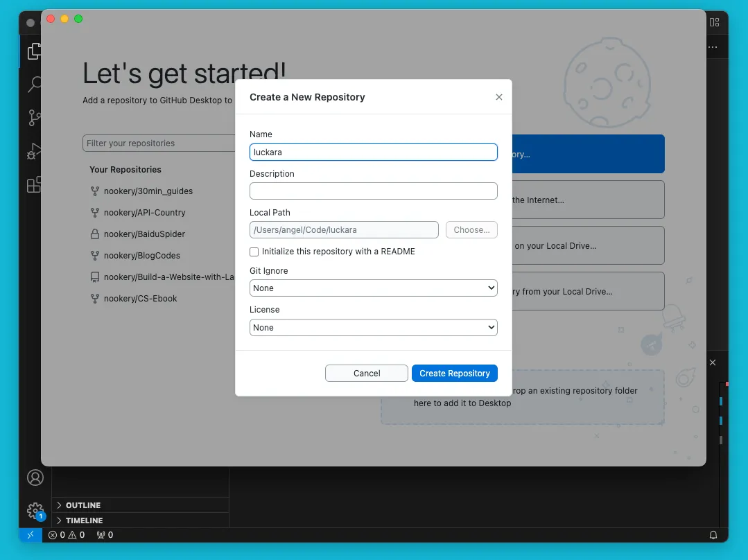Click the Description input field

click(373, 191)
